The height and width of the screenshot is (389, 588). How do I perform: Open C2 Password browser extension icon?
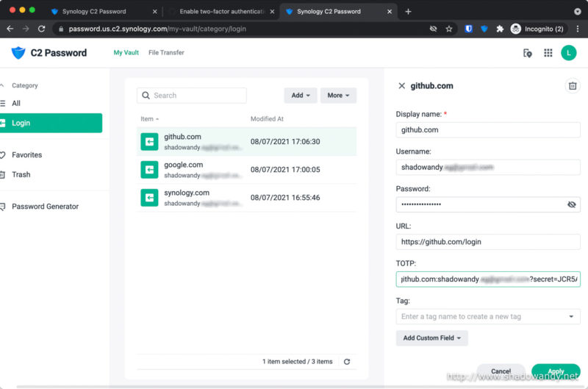(484, 29)
